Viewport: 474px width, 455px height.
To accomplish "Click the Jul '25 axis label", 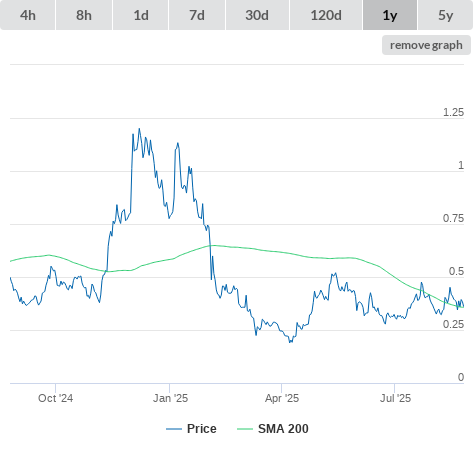I will [x=395, y=398].
